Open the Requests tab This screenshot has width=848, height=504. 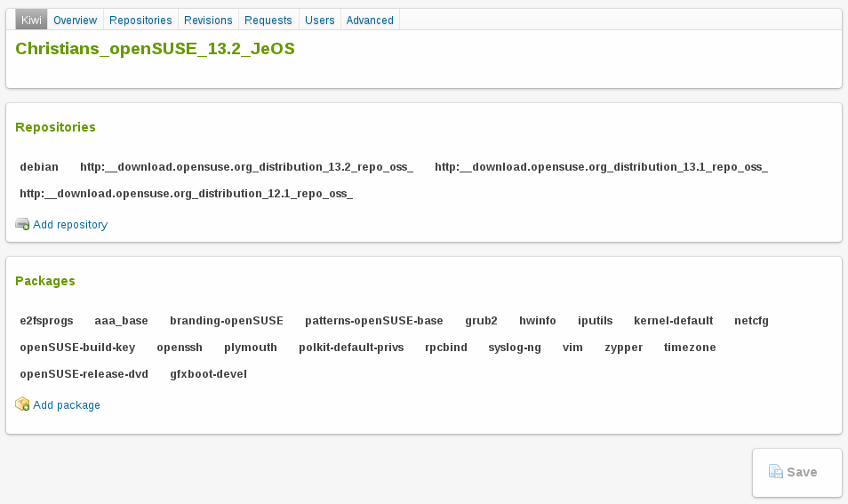tap(268, 20)
